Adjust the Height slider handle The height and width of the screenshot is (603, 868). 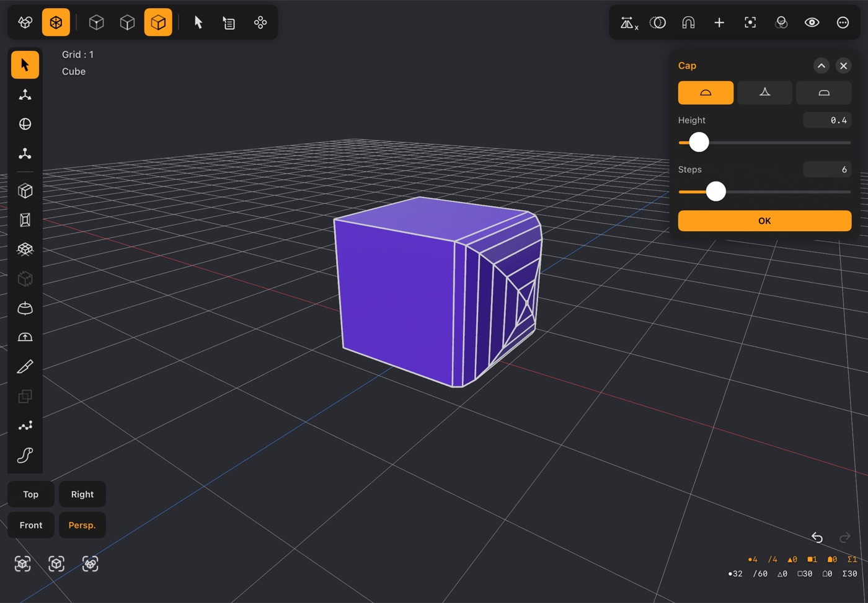click(x=699, y=142)
